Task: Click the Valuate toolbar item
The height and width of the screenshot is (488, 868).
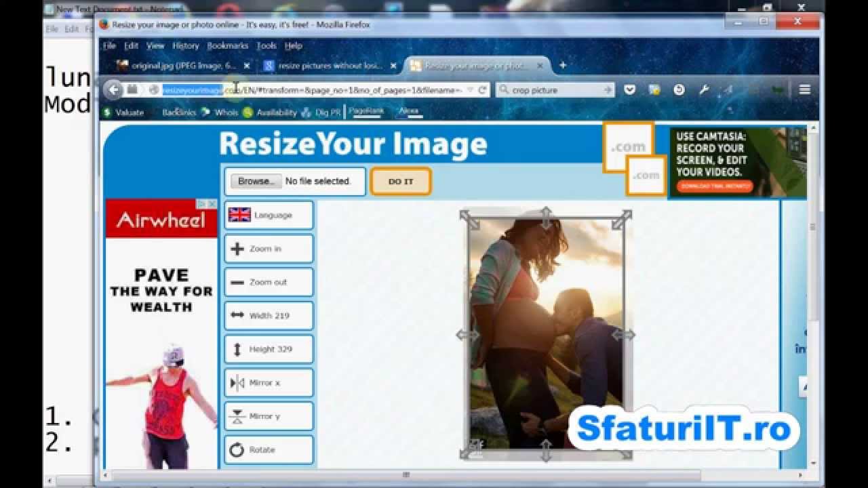Action: pos(123,113)
